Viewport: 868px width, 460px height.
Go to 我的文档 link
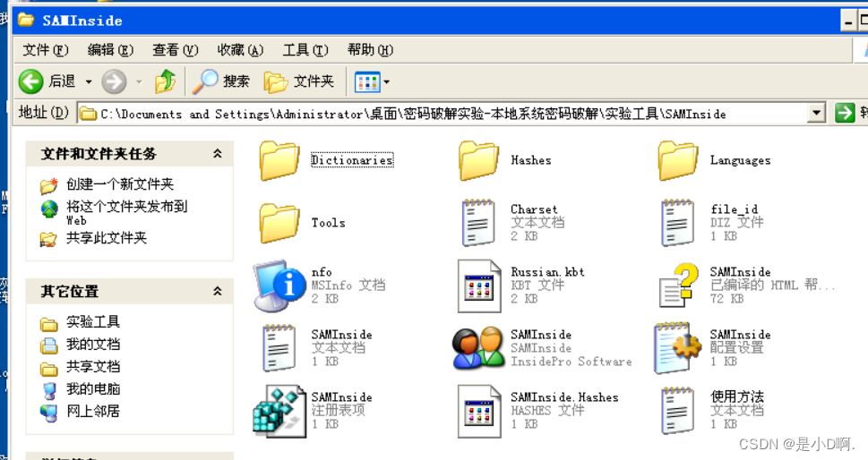point(93,344)
